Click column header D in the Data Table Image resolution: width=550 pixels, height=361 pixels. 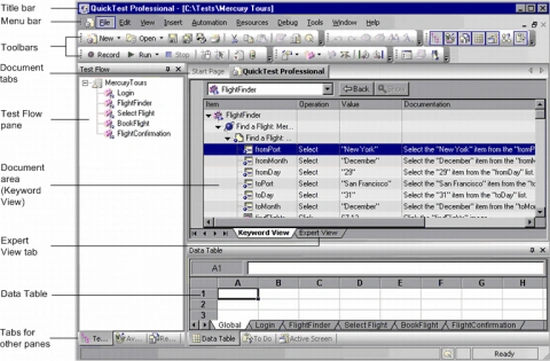pos(360,283)
